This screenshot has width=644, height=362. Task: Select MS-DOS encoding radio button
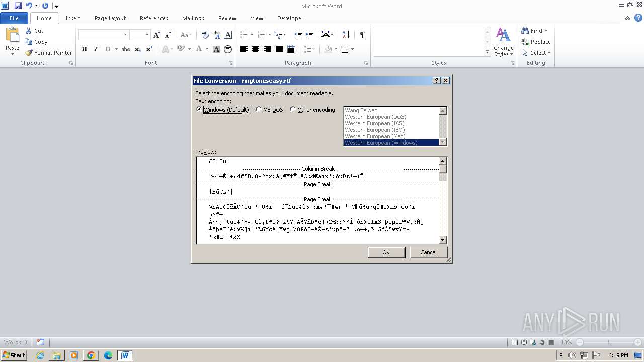(x=259, y=110)
